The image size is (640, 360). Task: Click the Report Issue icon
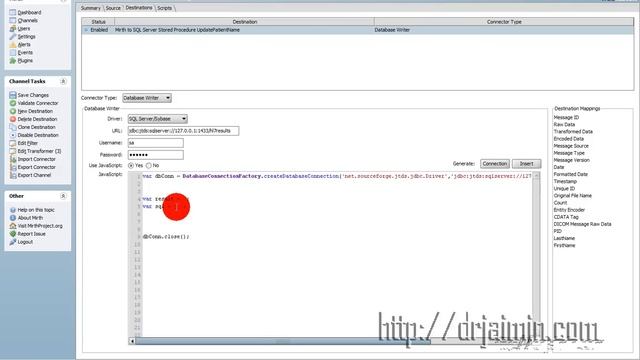point(13,234)
